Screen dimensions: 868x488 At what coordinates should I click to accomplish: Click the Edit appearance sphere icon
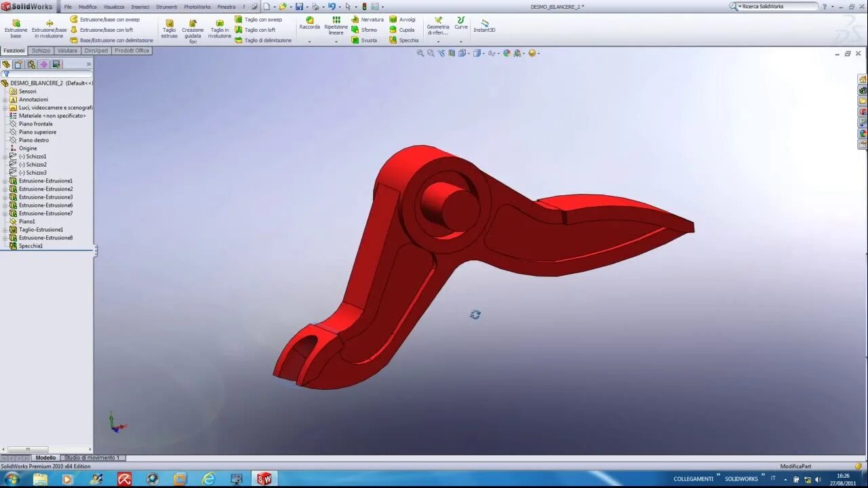pyautogui.click(x=507, y=53)
